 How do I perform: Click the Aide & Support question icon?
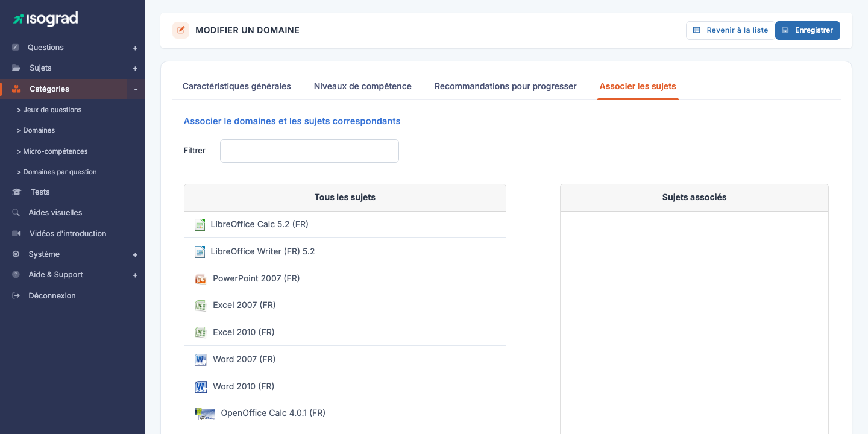[x=16, y=275]
